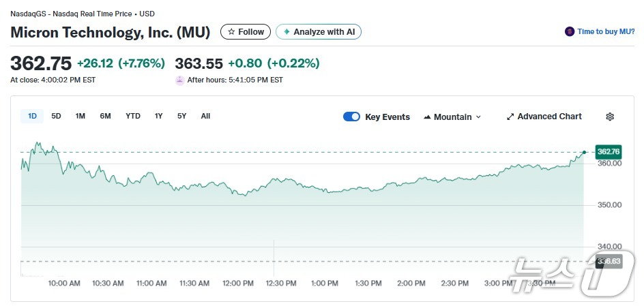Show the All time range

205,116
